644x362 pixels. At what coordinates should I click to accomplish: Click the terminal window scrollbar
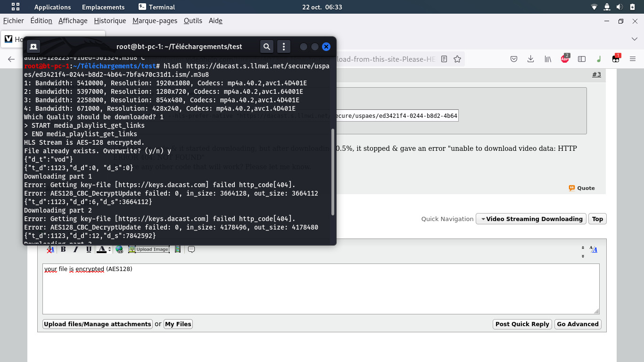[x=332, y=172]
